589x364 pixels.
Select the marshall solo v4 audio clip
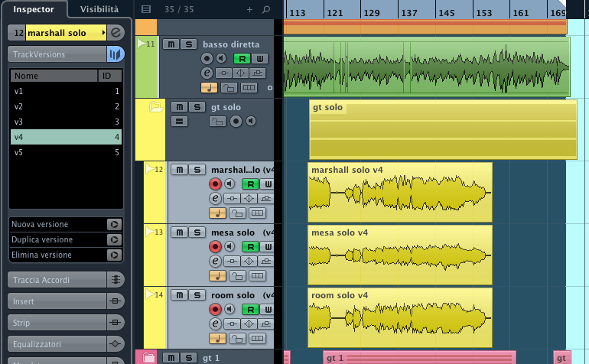pos(399,192)
